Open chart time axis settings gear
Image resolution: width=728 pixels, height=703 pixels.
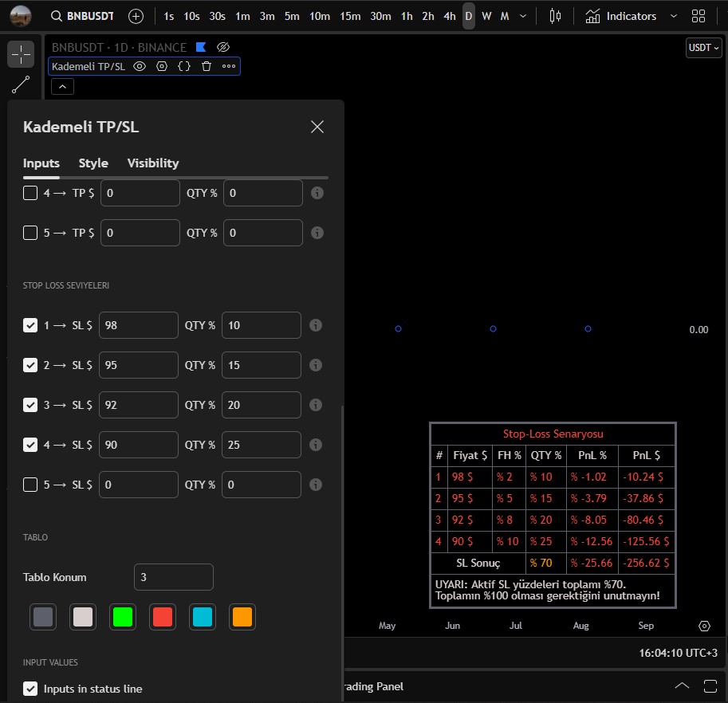tap(704, 626)
